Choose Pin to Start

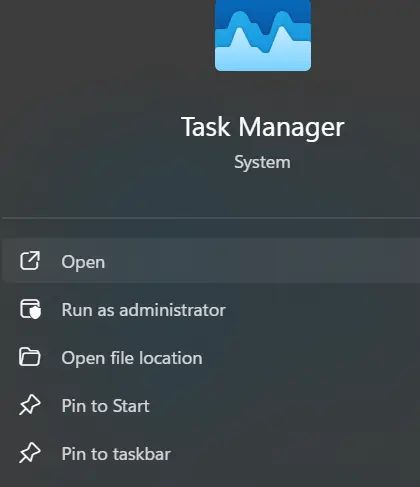coord(211,406)
